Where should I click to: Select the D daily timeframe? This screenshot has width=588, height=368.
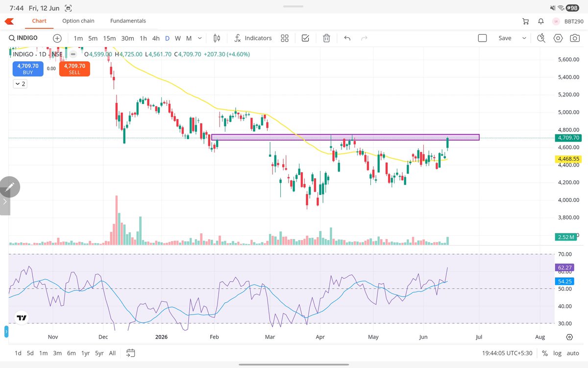click(x=167, y=38)
